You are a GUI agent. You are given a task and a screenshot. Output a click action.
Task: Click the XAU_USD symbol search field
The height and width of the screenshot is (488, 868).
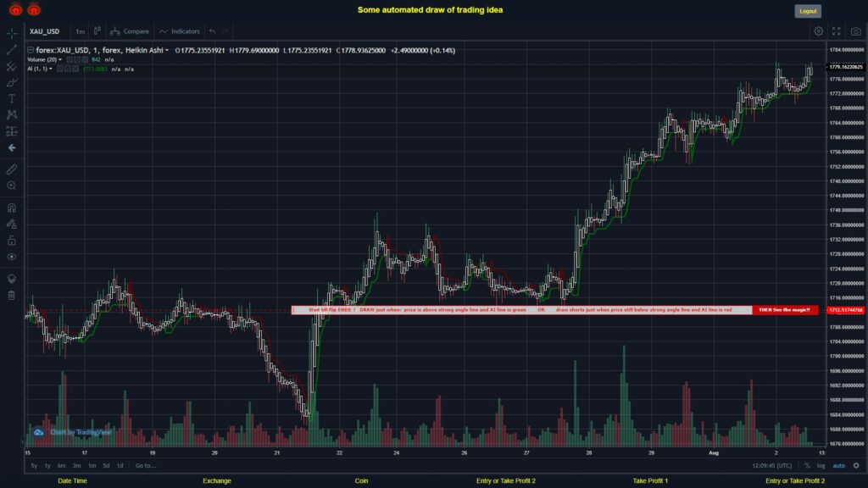pyautogui.click(x=45, y=31)
